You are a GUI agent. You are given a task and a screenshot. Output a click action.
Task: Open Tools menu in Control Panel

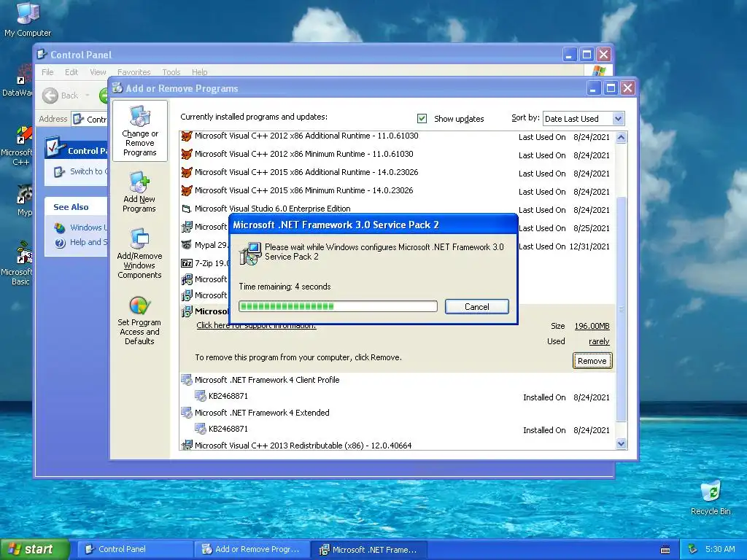pos(171,72)
